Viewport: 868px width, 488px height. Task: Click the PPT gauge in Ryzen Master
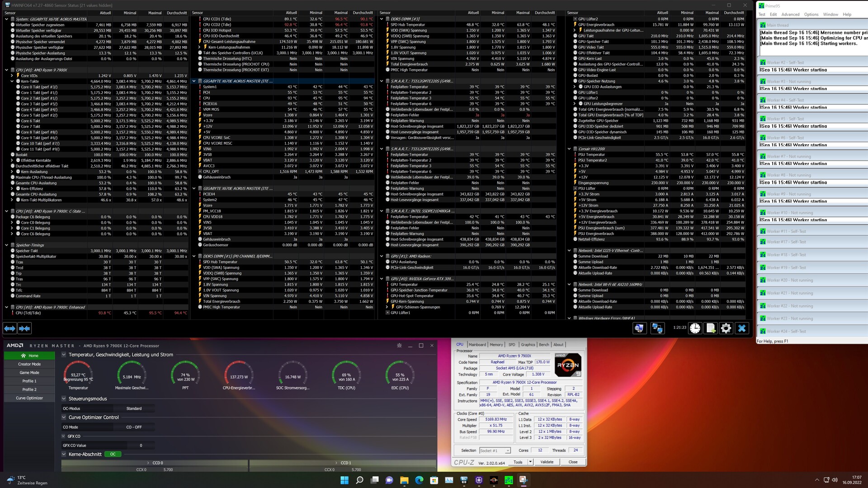tap(185, 375)
